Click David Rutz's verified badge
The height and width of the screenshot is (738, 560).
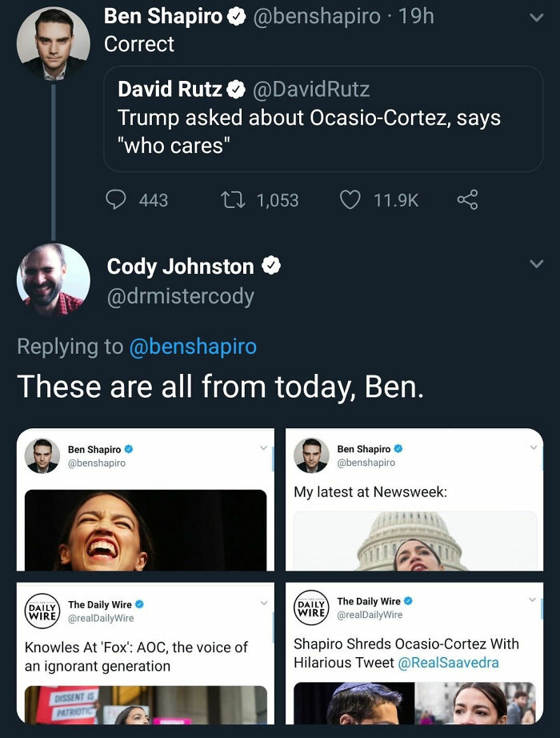[234, 90]
